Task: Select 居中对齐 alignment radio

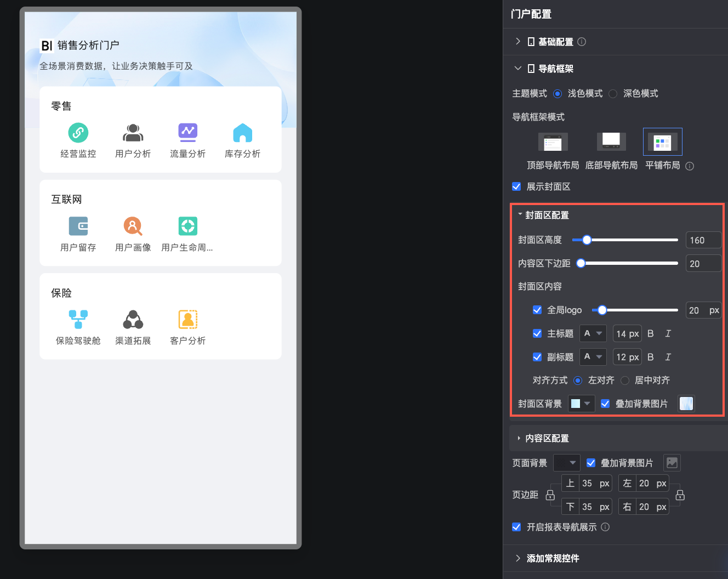Action: [624, 381]
